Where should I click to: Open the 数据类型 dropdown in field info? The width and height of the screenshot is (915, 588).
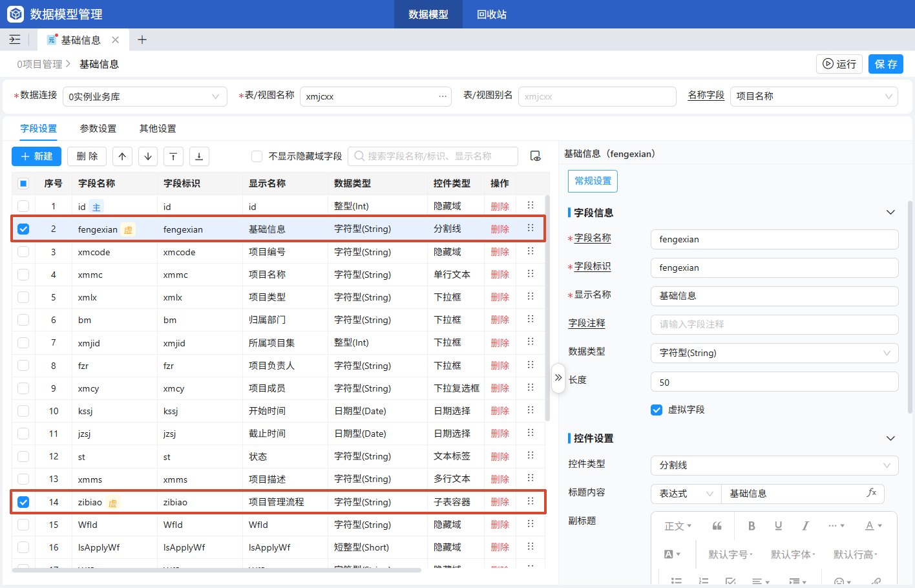click(775, 353)
